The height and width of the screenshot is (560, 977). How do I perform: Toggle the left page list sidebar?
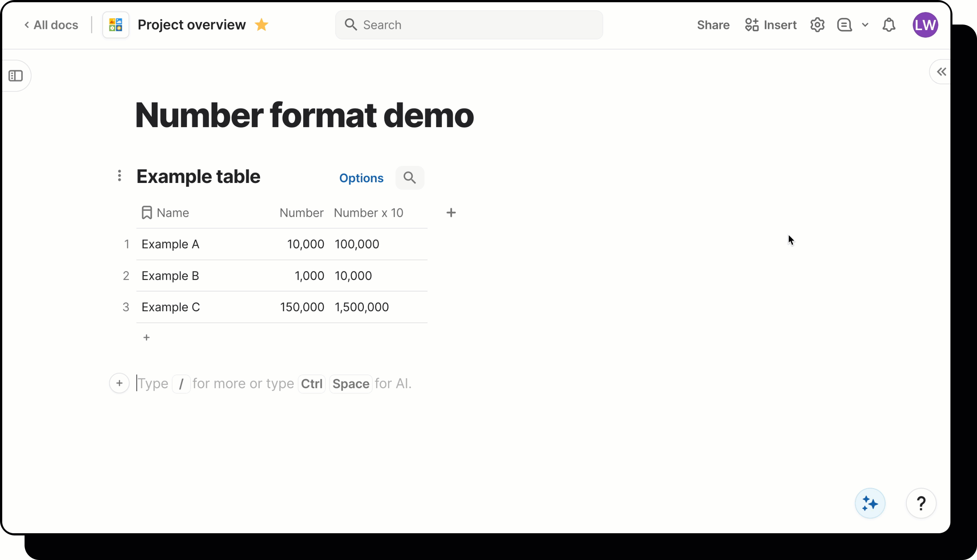16,76
